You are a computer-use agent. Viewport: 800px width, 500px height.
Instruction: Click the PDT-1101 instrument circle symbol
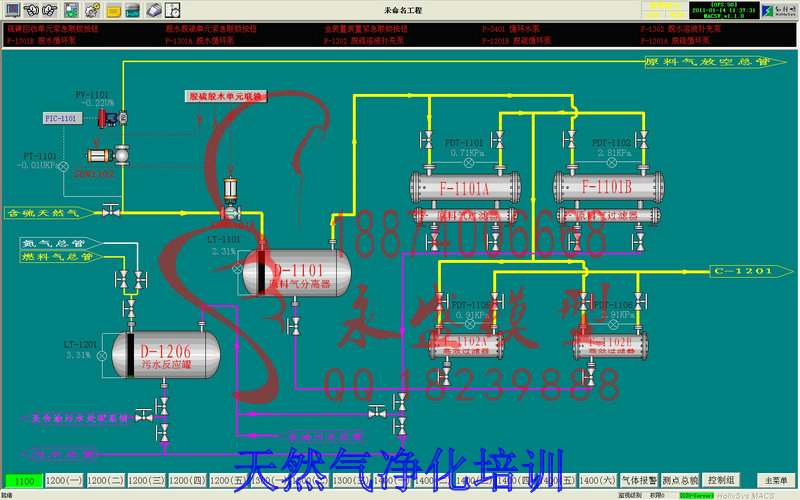tap(468, 163)
